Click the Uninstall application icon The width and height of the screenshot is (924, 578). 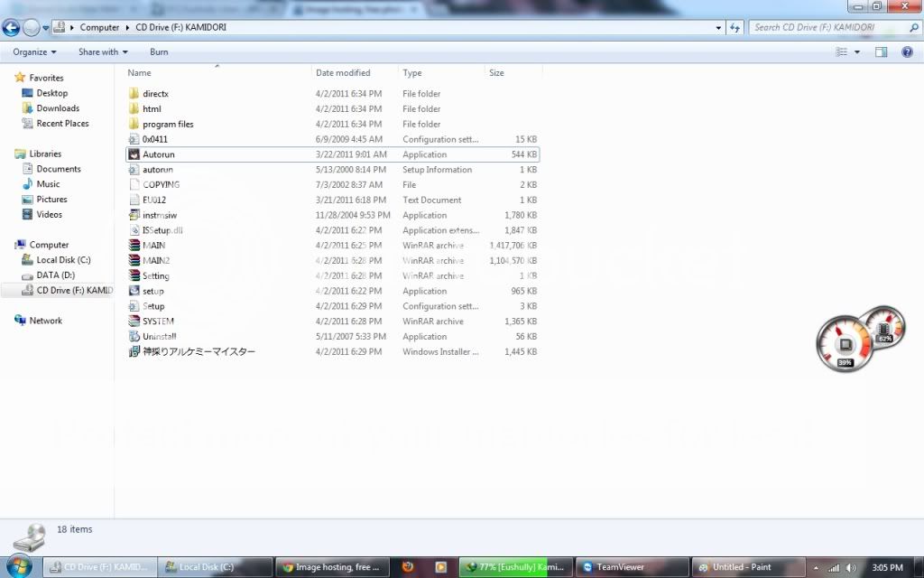[134, 337]
